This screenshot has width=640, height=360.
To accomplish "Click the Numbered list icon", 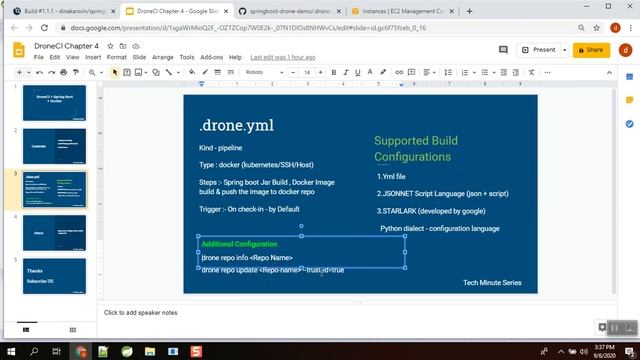I will tap(464, 73).
